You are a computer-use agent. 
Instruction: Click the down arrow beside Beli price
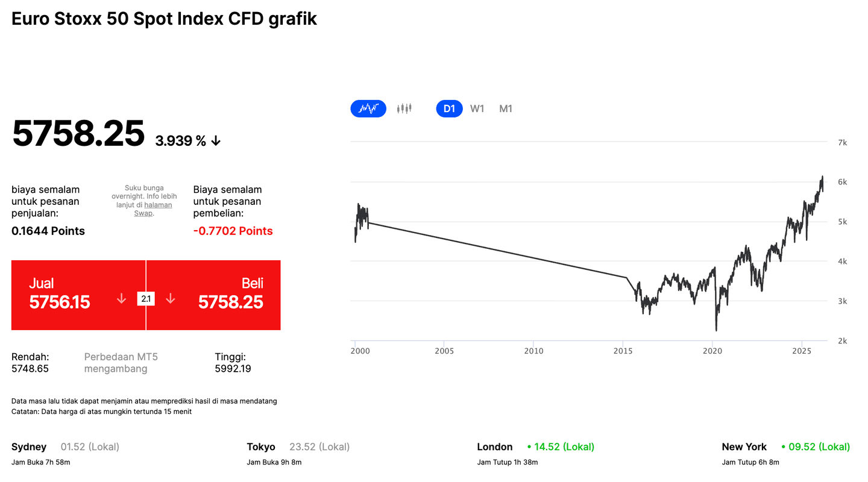(171, 298)
